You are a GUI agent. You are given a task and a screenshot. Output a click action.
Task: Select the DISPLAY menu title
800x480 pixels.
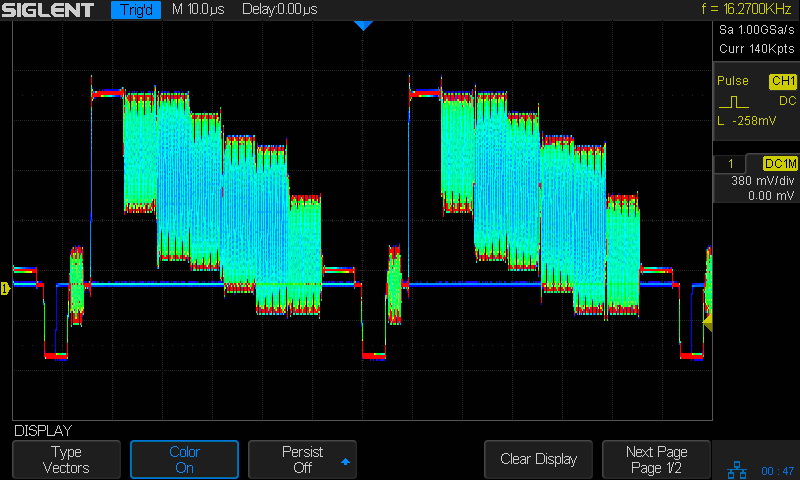click(43, 431)
